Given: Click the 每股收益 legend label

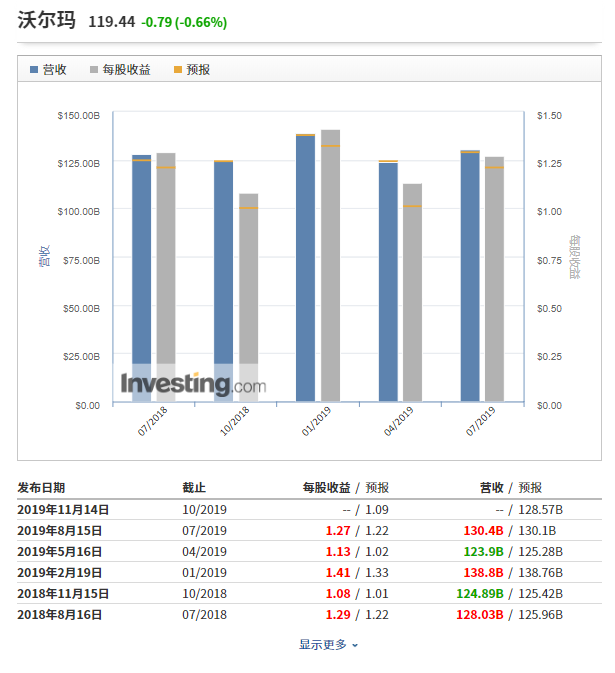Looking at the screenshot, I should tap(126, 70).
